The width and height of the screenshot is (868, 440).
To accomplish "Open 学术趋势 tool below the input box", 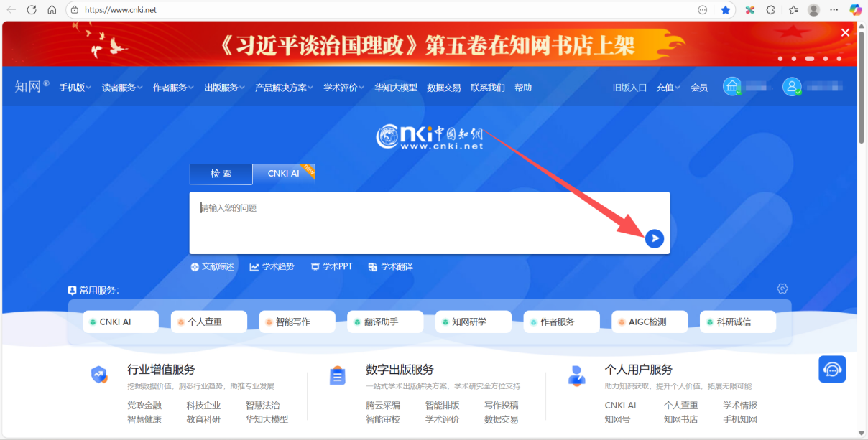I will (272, 266).
